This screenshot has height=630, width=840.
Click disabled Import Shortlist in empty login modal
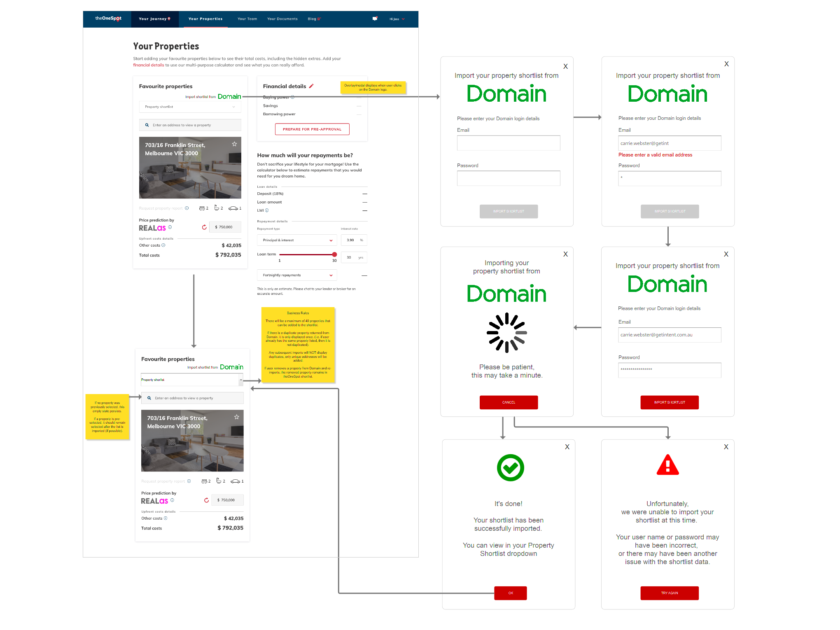pyautogui.click(x=509, y=211)
